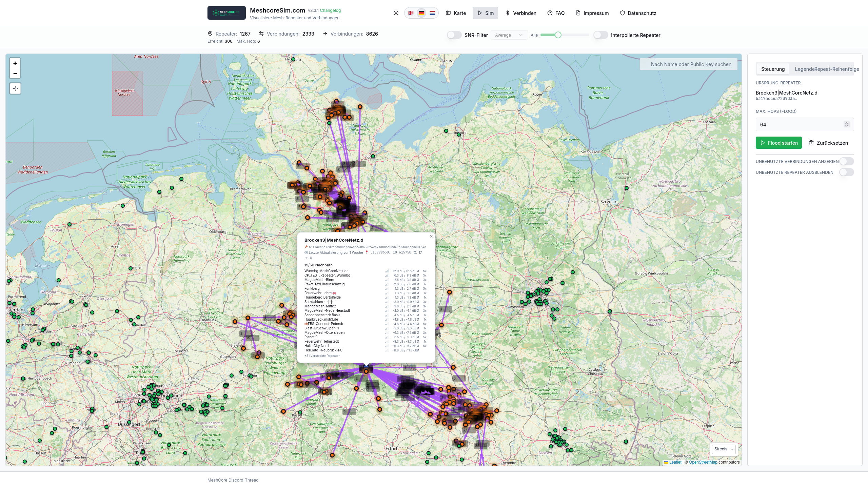
Task: Switch language using the UK flag
Action: pos(411,13)
